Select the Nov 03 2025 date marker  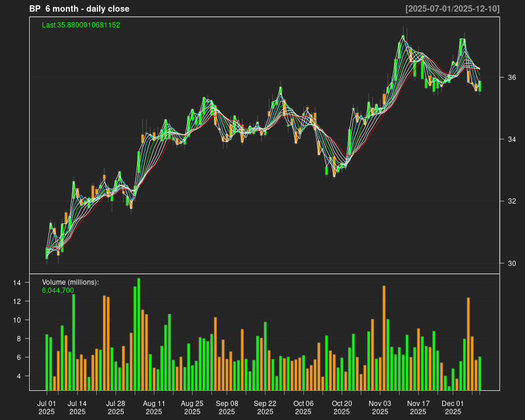pos(380,407)
